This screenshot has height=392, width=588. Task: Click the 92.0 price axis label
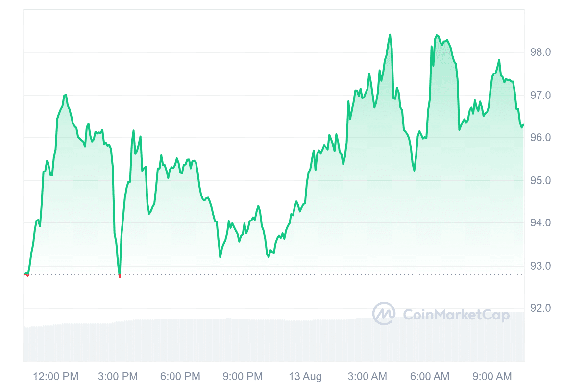[540, 308]
